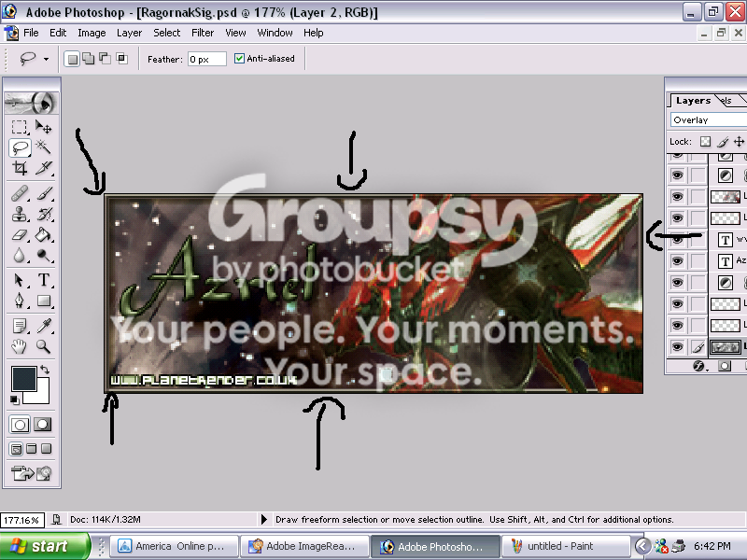Open the Windows start button
This screenshot has height=560, width=747.
coord(45,546)
